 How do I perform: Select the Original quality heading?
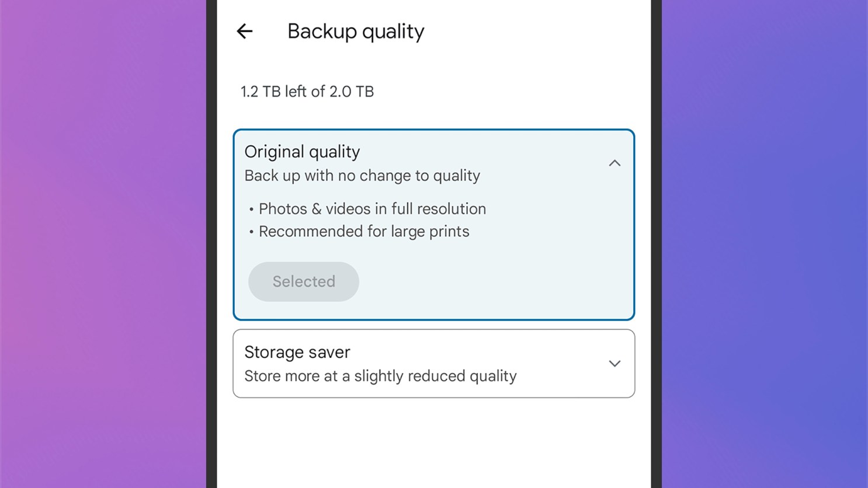coord(302,152)
